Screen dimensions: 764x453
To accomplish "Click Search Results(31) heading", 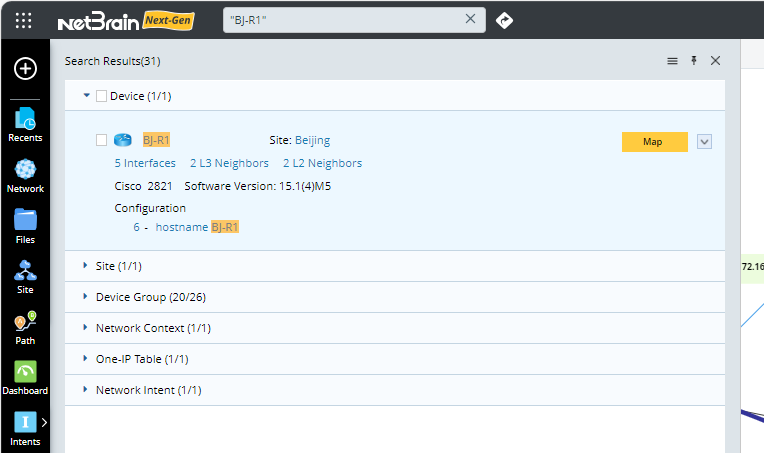I will [113, 61].
